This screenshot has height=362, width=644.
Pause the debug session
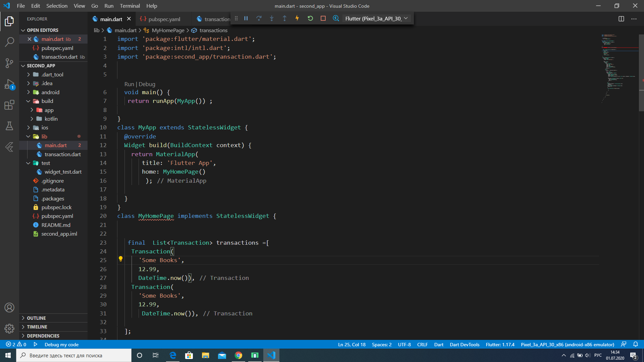pos(246,18)
